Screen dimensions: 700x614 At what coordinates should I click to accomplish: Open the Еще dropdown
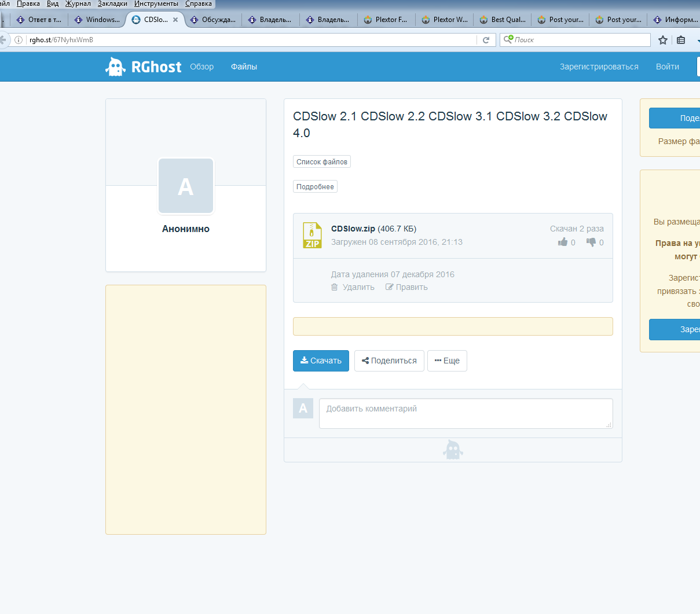(447, 361)
